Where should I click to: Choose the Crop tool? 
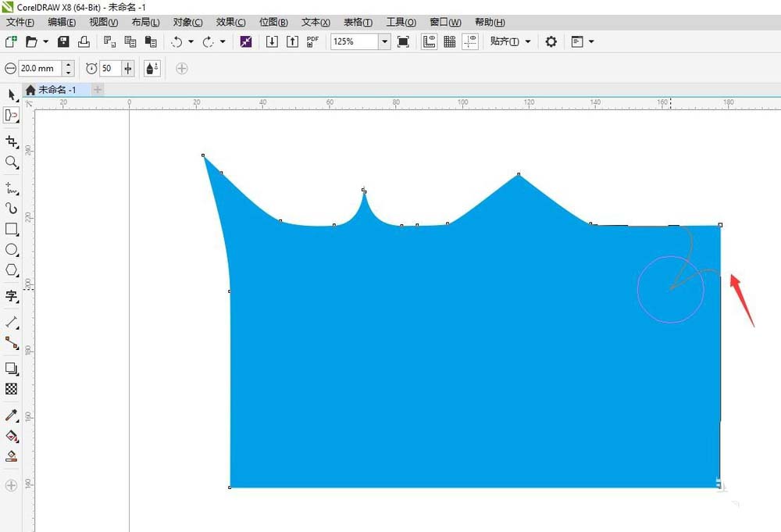pyautogui.click(x=12, y=141)
